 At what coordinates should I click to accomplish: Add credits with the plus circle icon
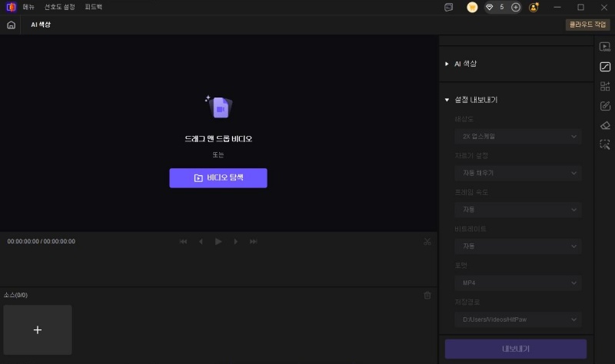(516, 7)
